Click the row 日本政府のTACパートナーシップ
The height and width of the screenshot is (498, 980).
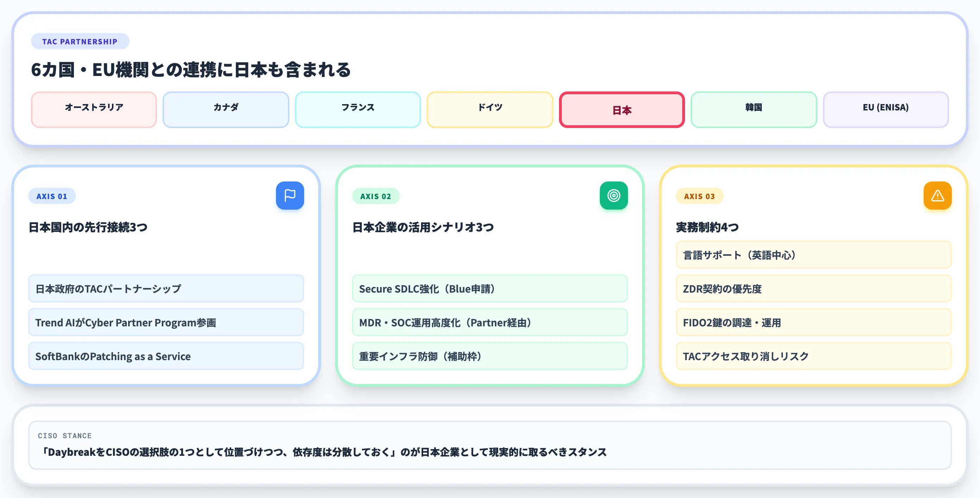(166, 288)
